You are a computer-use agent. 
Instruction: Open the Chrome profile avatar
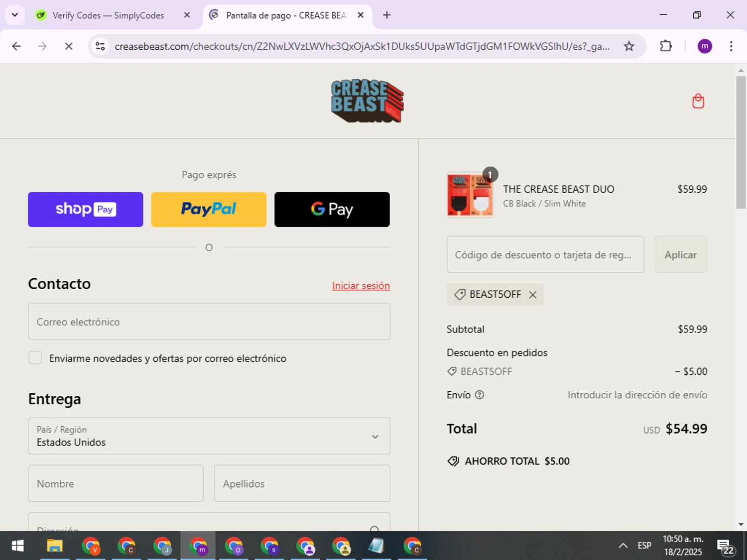[x=705, y=46]
